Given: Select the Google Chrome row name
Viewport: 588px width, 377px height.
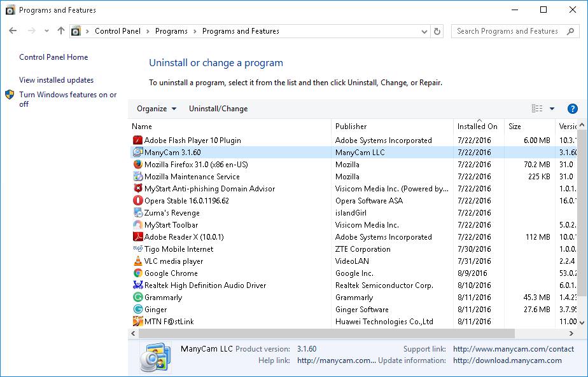Looking at the screenshot, I should pos(171,273).
